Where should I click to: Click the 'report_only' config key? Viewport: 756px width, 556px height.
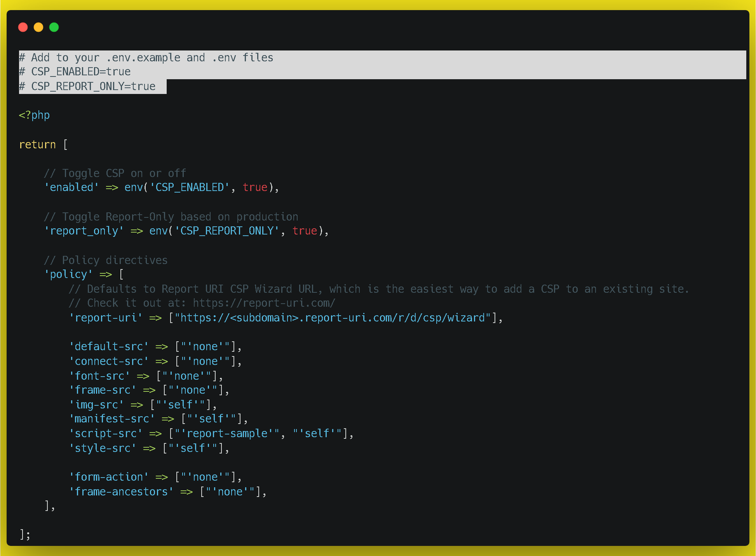(84, 231)
